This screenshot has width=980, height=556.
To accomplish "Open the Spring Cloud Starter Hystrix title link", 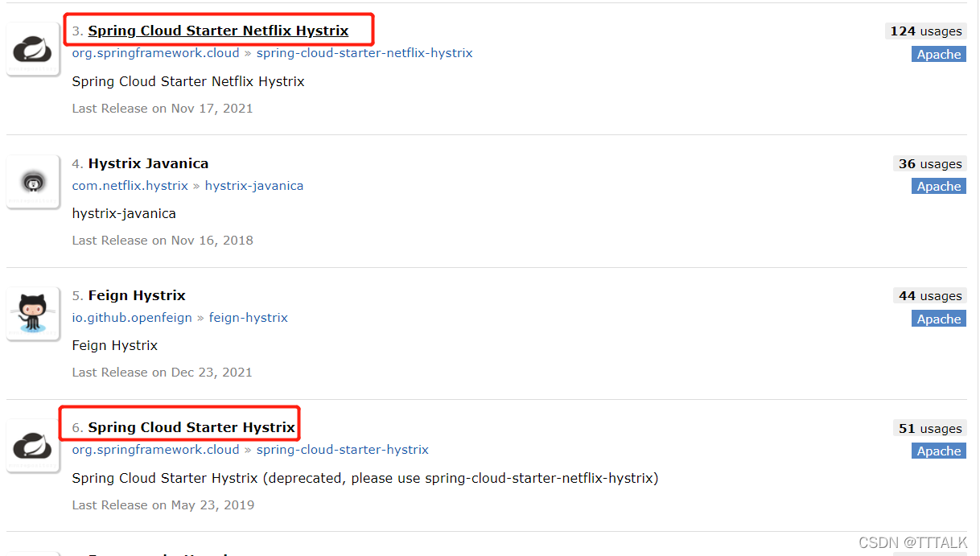I will click(x=191, y=427).
